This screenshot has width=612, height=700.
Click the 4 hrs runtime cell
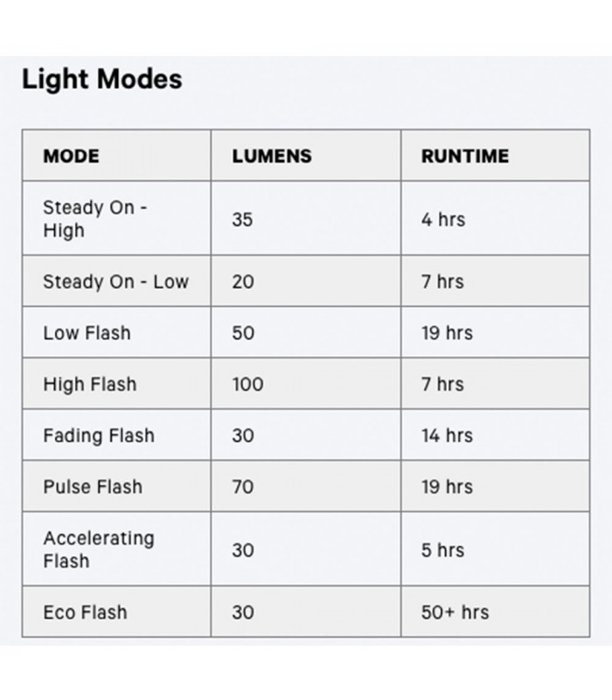pos(442,220)
